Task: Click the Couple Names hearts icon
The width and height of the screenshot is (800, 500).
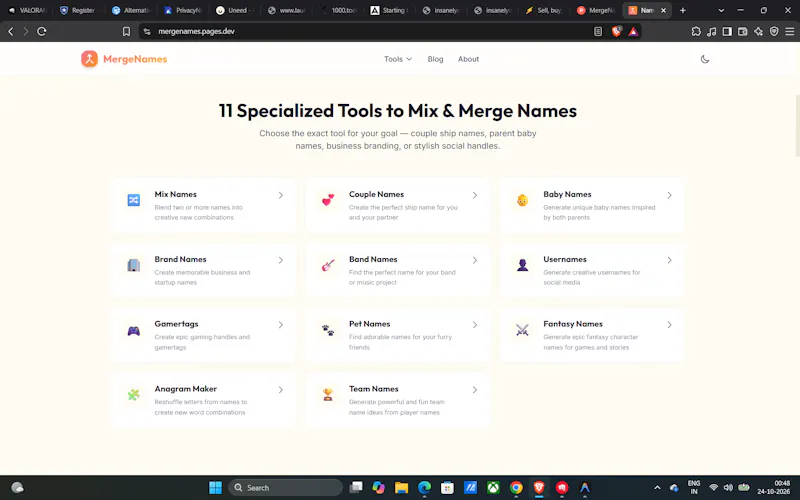Action: 328,200
